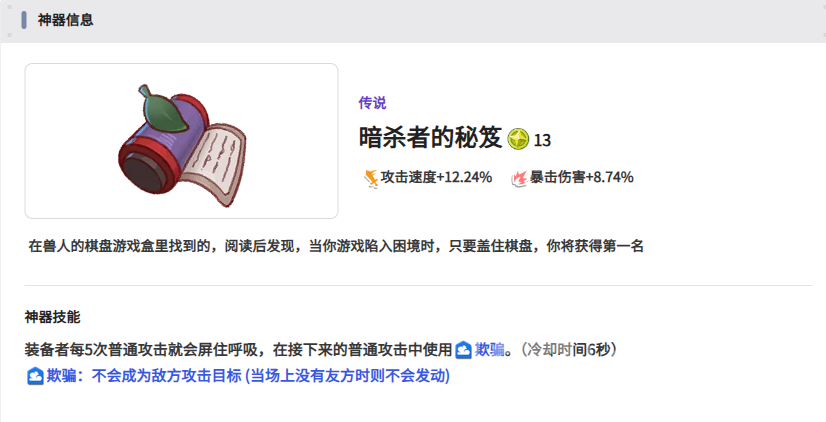
Task: Click the artifact title 暗杀者的秘笈
Action: pyautogui.click(x=430, y=139)
